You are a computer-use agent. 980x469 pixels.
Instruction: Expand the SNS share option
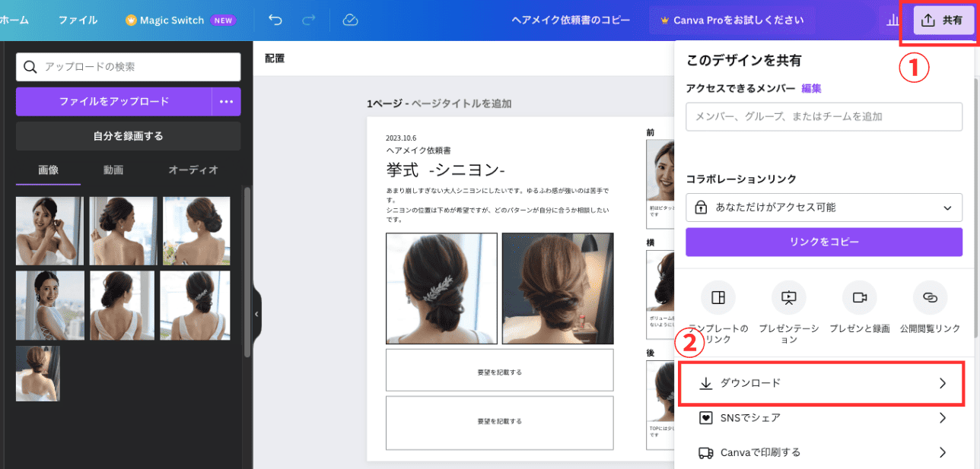click(822, 418)
